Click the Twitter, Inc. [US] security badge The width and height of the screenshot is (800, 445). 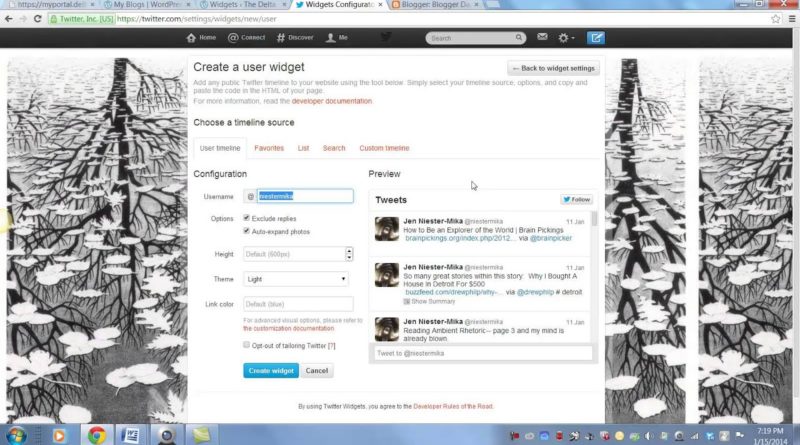[82, 19]
